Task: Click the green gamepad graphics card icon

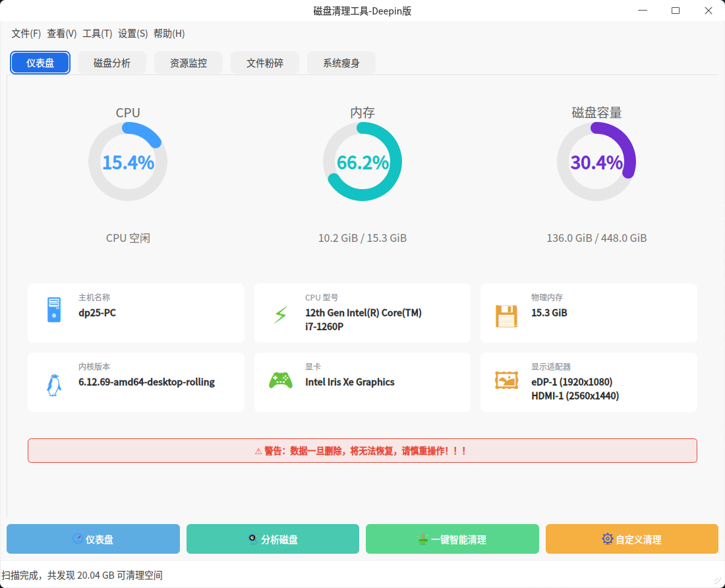Action: (280, 380)
